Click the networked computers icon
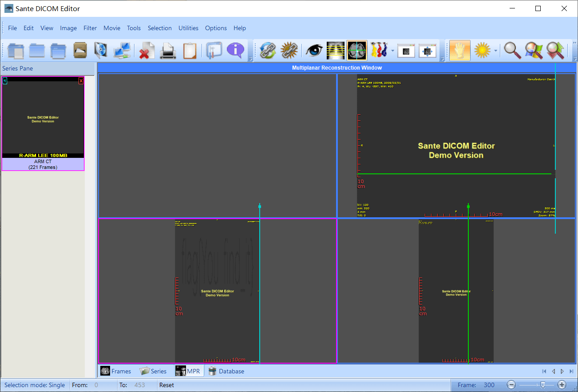This screenshot has height=392, width=578. [122, 51]
